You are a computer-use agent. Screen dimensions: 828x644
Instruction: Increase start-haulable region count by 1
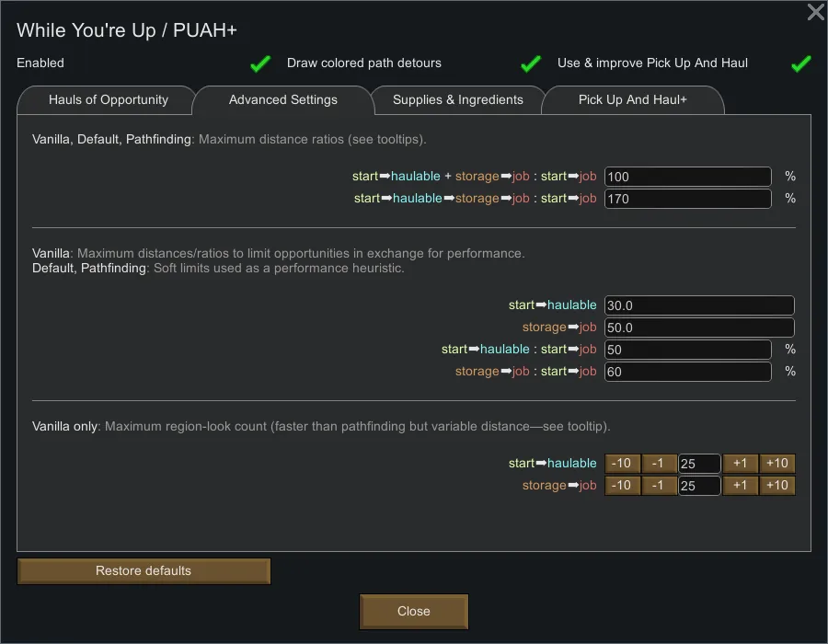point(741,464)
